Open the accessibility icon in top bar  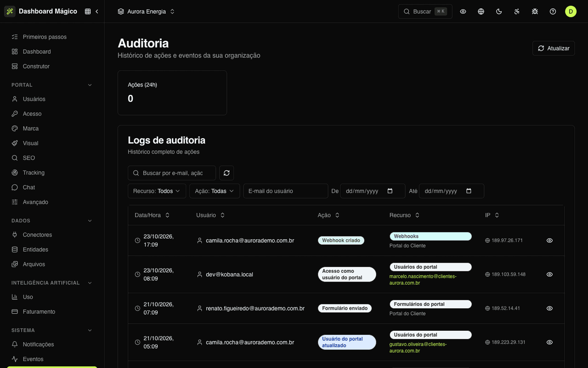(517, 11)
